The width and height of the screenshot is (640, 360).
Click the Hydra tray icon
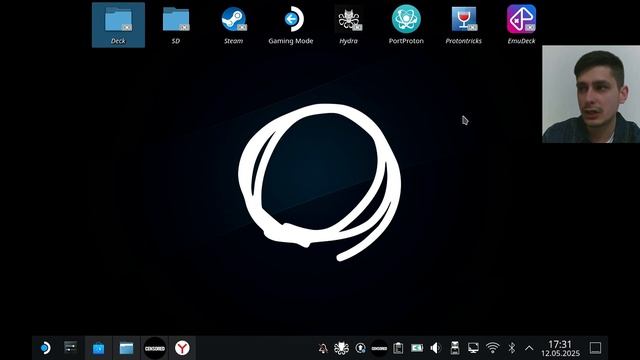[x=341, y=348]
